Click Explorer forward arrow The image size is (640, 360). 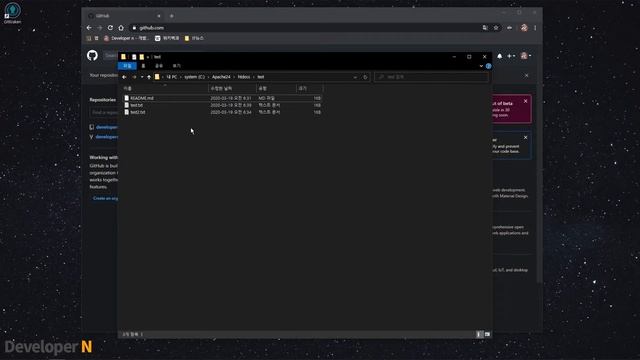pos(134,77)
